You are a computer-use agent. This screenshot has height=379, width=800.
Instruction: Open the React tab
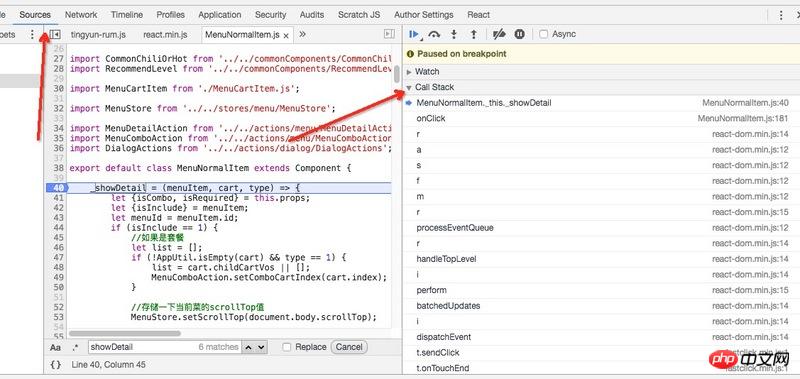pos(479,15)
